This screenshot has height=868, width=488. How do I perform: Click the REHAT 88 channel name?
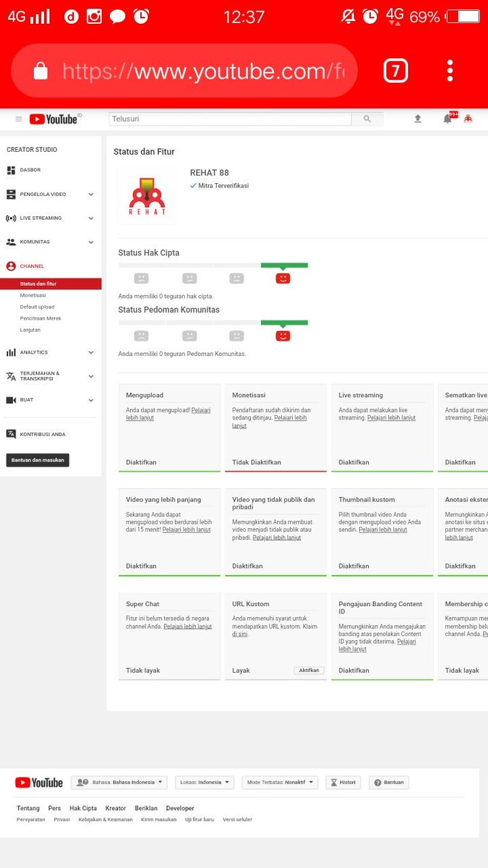click(210, 173)
